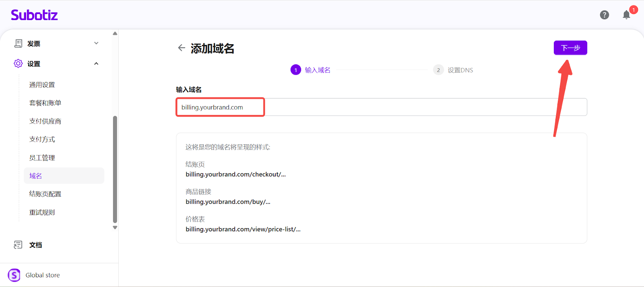The height and width of the screenshot is (287, 644).
Task: Open the notifications bell
Action: tap(626, 15)
